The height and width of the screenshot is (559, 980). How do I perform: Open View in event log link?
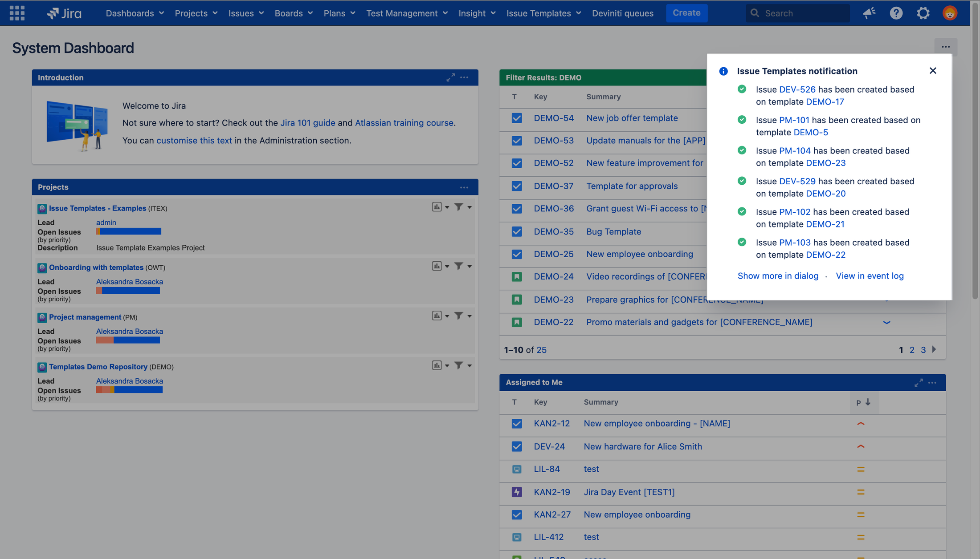870,276
